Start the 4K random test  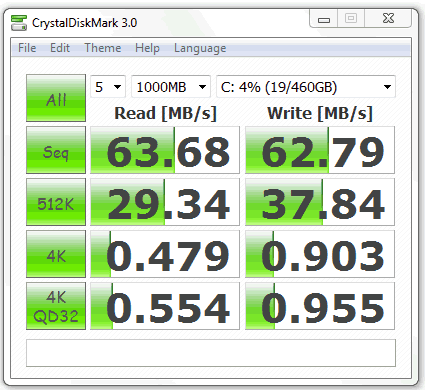[x=56, y=254]
